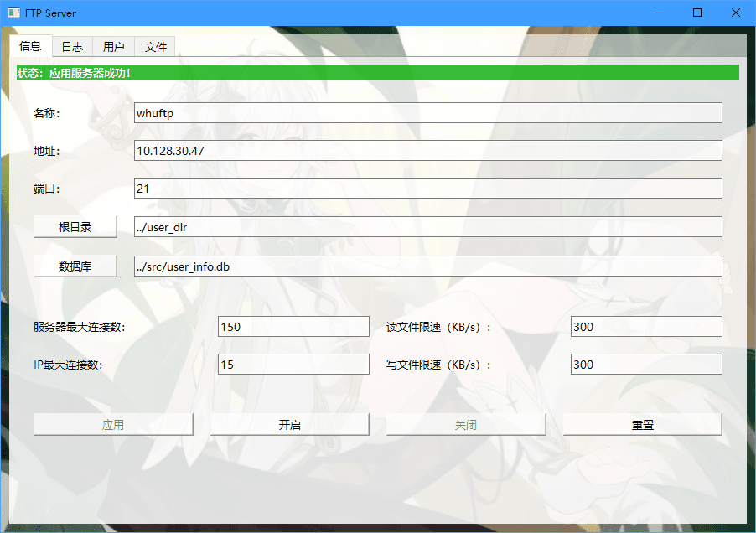This screenshot has width=756, height=533.
Task: Click the 关闭 button
Action: (466, 424)
